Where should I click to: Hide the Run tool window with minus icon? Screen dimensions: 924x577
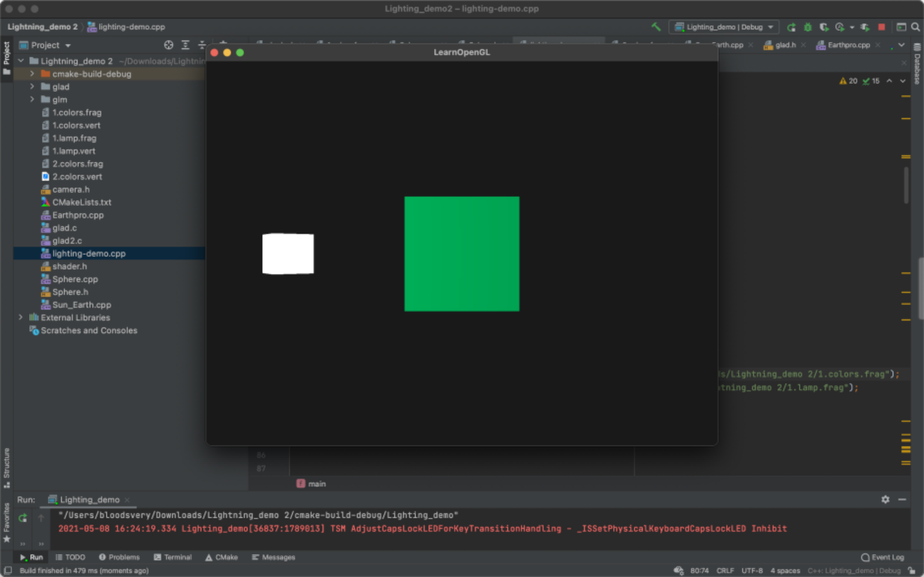(902, 499)
